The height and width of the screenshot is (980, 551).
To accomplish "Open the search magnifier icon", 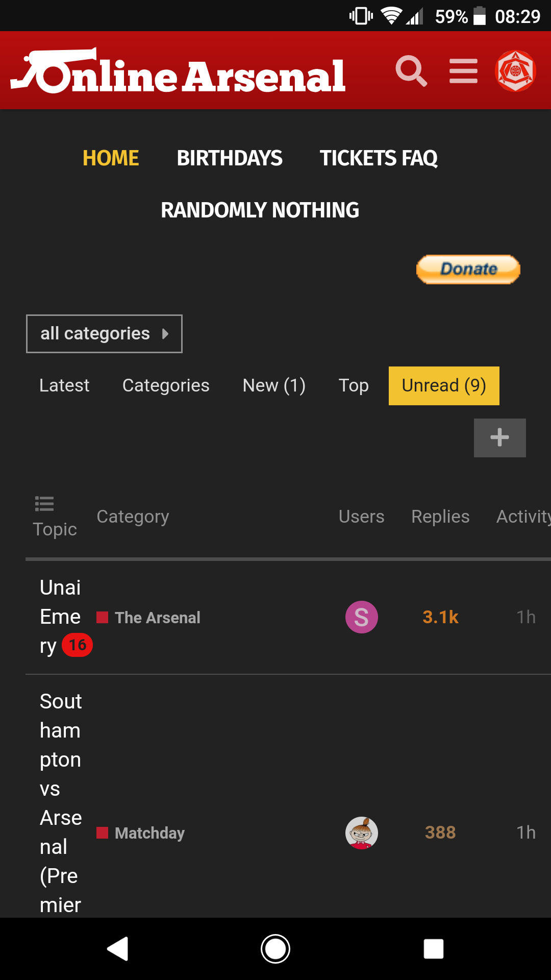I will (411, 71).
